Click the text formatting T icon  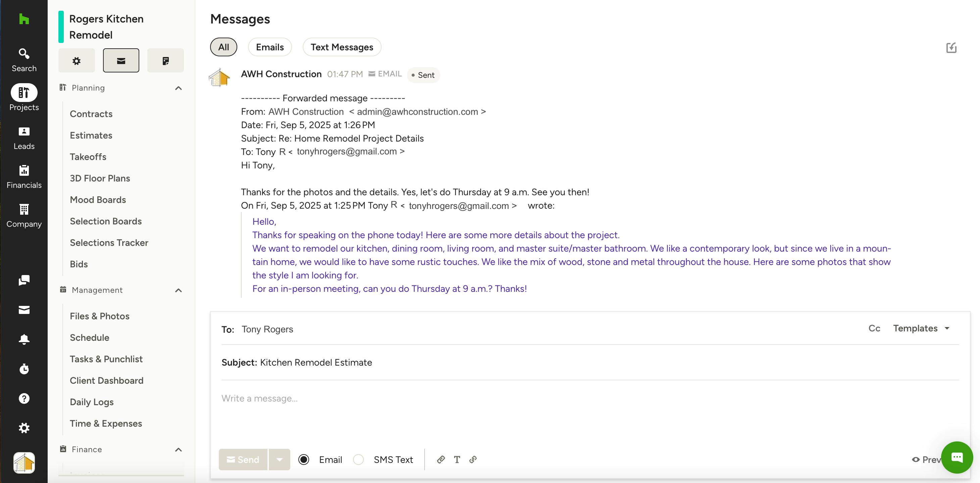click(x=457, y=460)
